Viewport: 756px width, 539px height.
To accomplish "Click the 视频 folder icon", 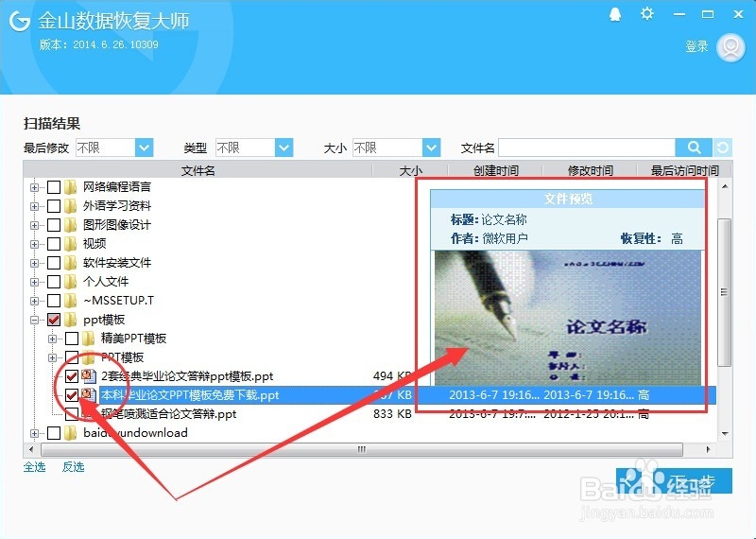I will click(70, 244).
